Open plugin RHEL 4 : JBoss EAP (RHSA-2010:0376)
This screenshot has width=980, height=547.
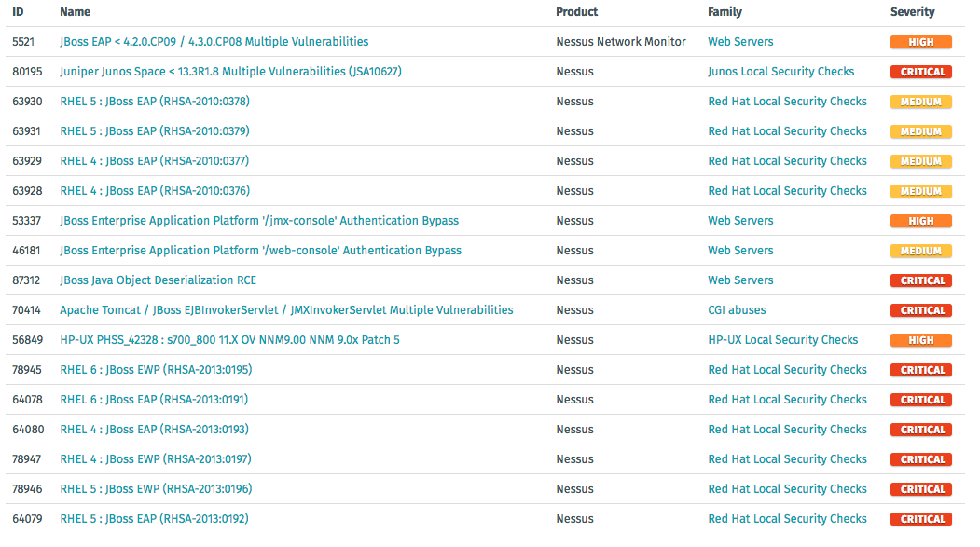click(x=155, y=191)
